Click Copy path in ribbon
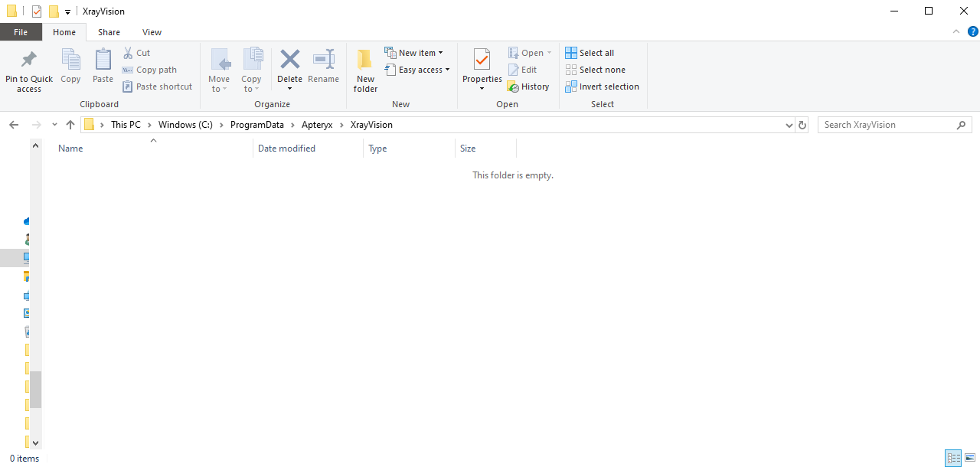980x467 pixels. pos(149,70)
